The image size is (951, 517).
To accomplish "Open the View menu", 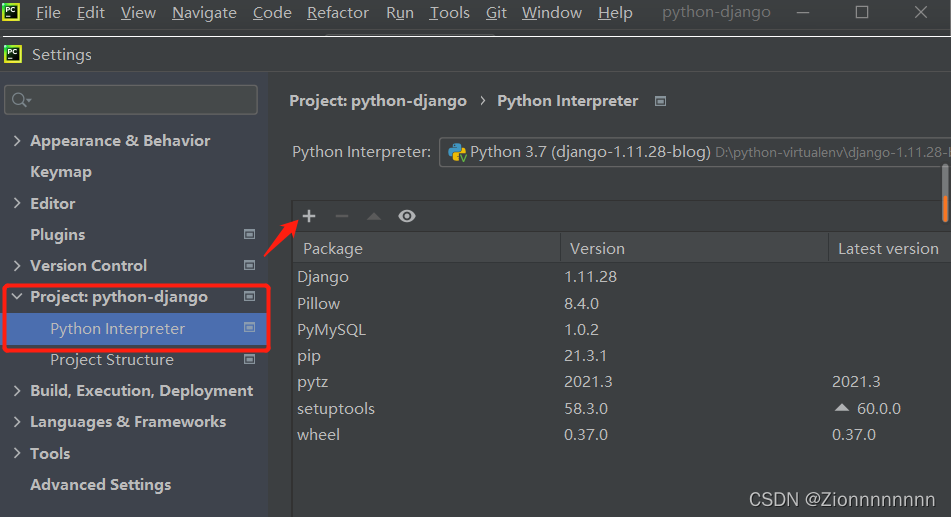I will 138,13.
